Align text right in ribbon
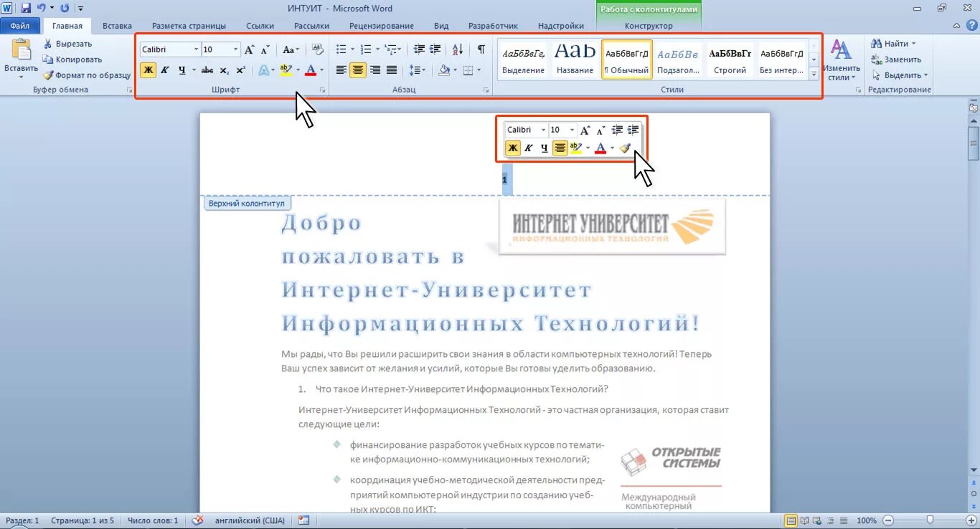Image resolution: width=980 pixels, height=529 pixels. click(374, 70)
